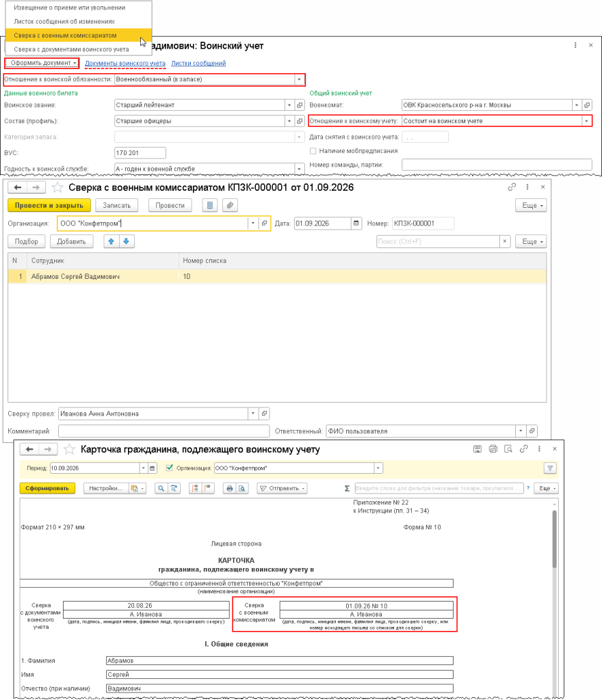Click the vertical scrollbar of the report
Screen dimensions: 602x700
point(555,539)
